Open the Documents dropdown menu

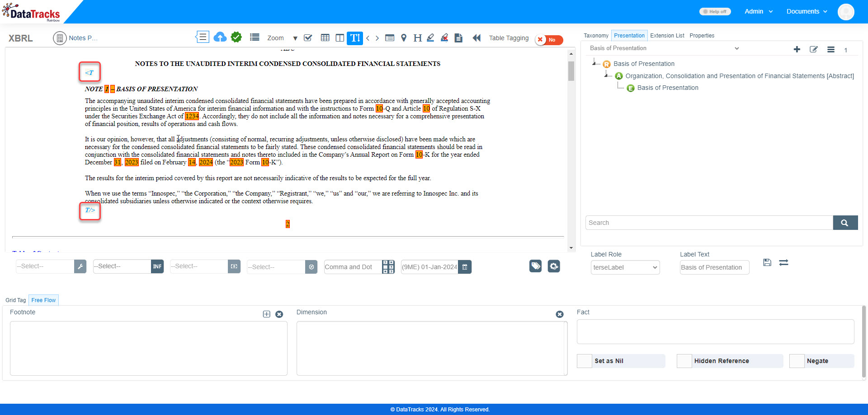(807, 11)
